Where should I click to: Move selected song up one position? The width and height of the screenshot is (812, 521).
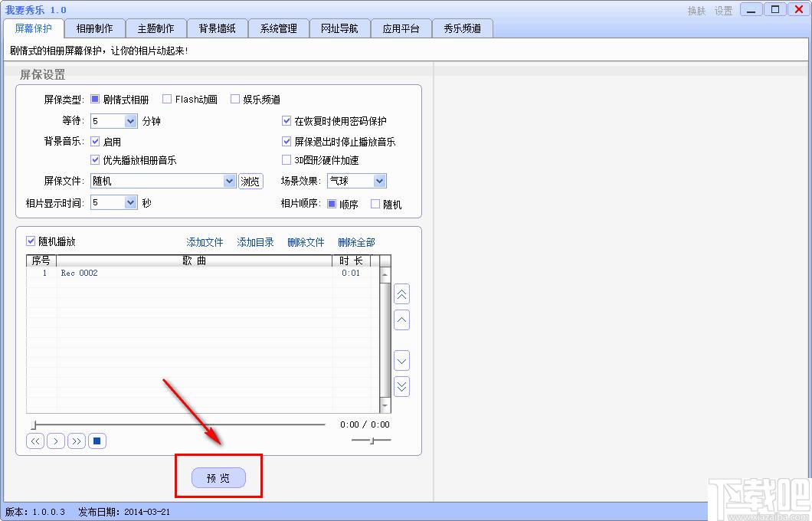tap(402, 320)
